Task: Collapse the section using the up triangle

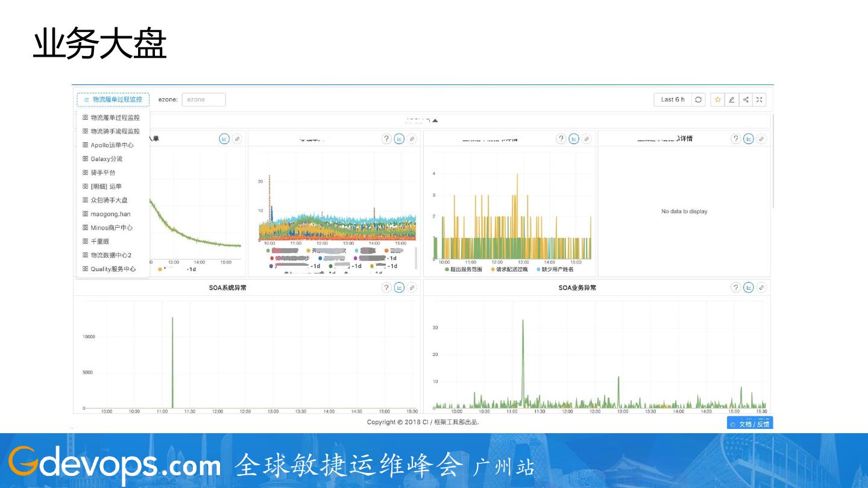Action: [435, 121]
